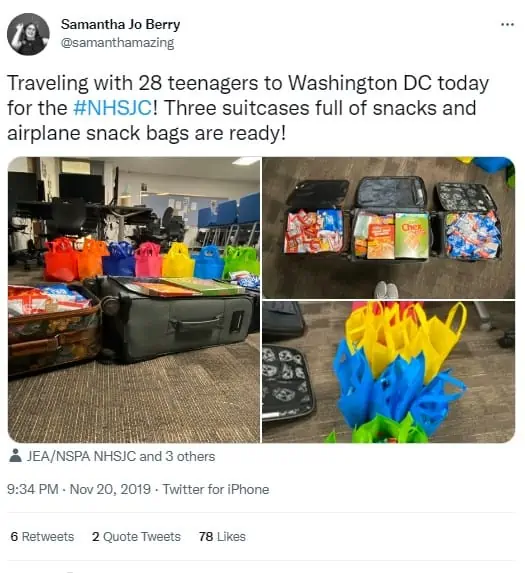This screenshot has width=525, height=573.
Task: Open the three-dot more options menu
Action: [x=507, y=24]
